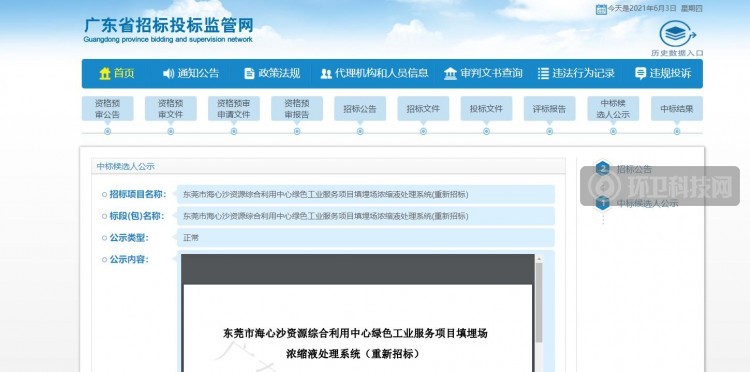Select the 招标文件 stage tab
Screen dimensions: 750x372
(423, 109)
